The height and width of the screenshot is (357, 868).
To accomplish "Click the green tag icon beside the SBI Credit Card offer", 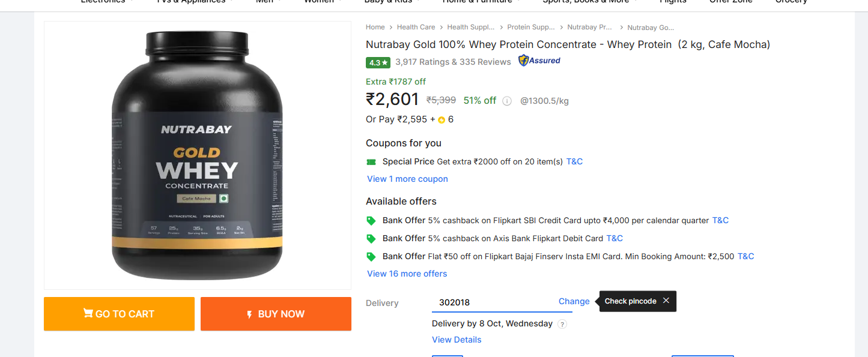I will point(371,221).
